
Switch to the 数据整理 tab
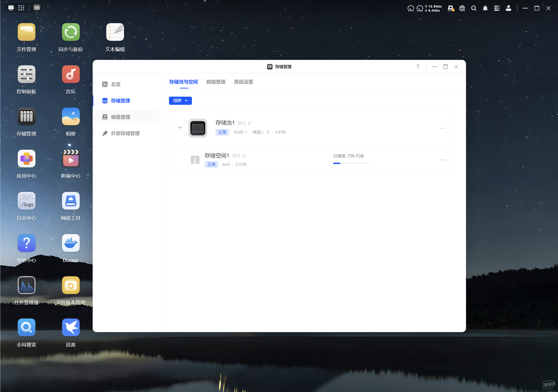[x=216, y=82]
